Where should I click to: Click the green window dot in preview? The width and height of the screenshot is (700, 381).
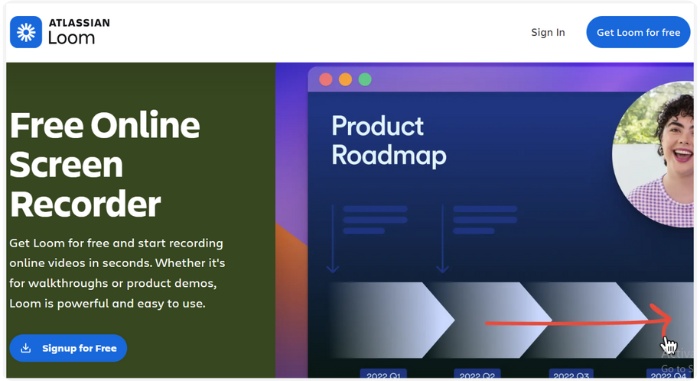click(365, 80)
